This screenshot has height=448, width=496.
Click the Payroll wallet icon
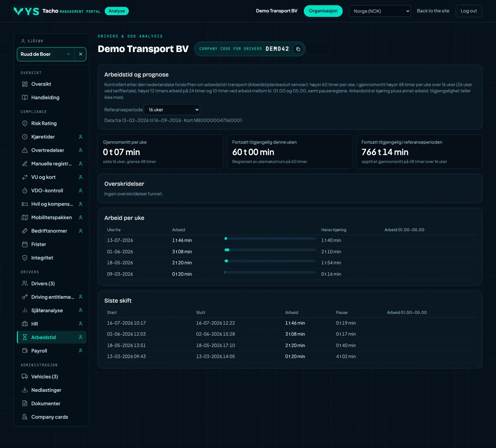[x=25, y=351]
